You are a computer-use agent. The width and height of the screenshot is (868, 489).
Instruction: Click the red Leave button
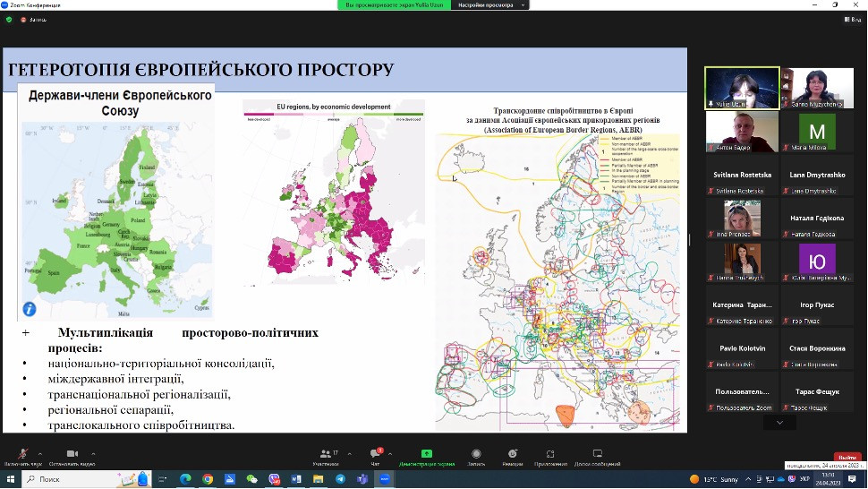[847, 457]
